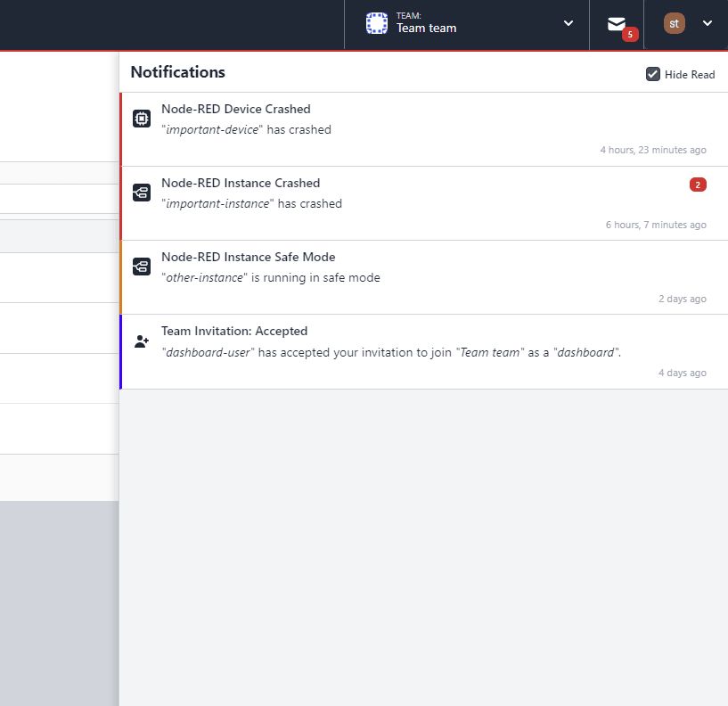728x706 pixels.
Task: Click the timestamp reading 4 hours, 23 minutes ago
Action: [653, 150]
